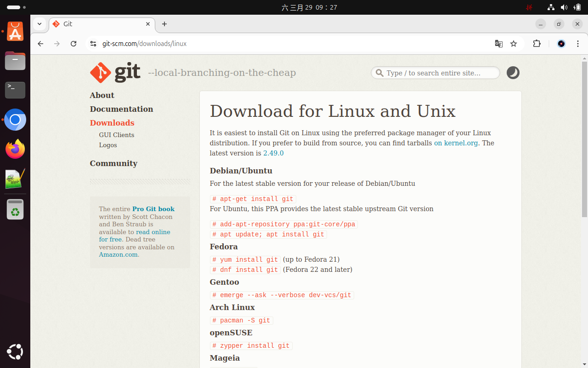
Task: Open the Downloads section in the sidebar
Action: point(112,123)
